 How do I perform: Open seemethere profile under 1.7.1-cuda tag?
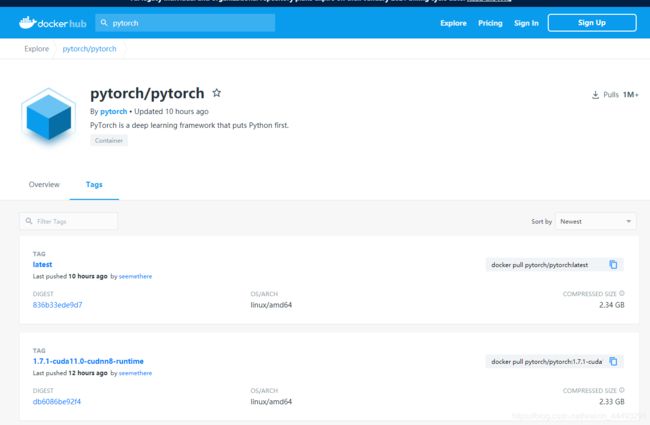pyautogui.click(x=135, y=373)
